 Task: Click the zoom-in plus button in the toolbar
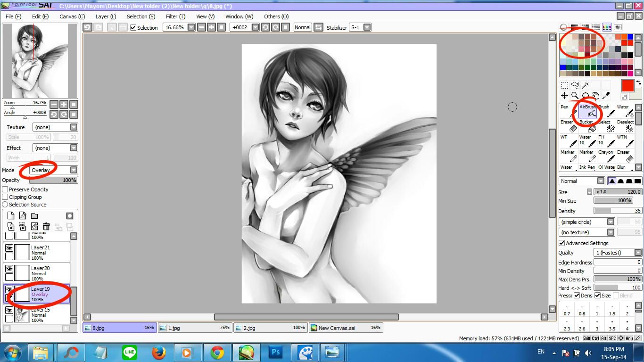pyautogui.click(x=211, y=27)
